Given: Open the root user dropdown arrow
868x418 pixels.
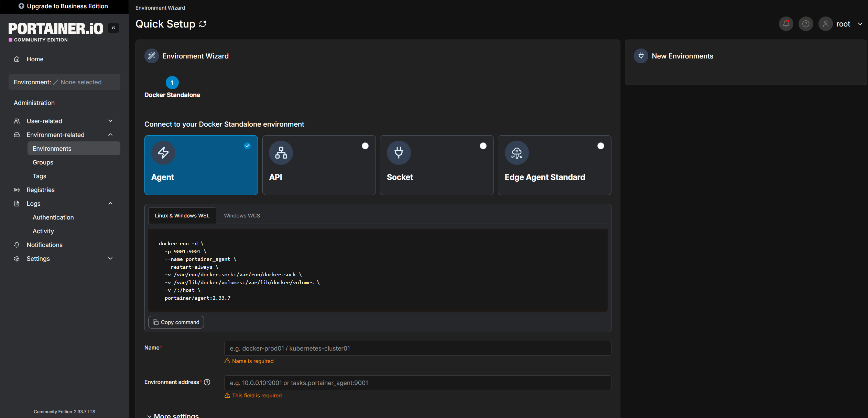Looking at the screenshot, I should tap(860, 24).
